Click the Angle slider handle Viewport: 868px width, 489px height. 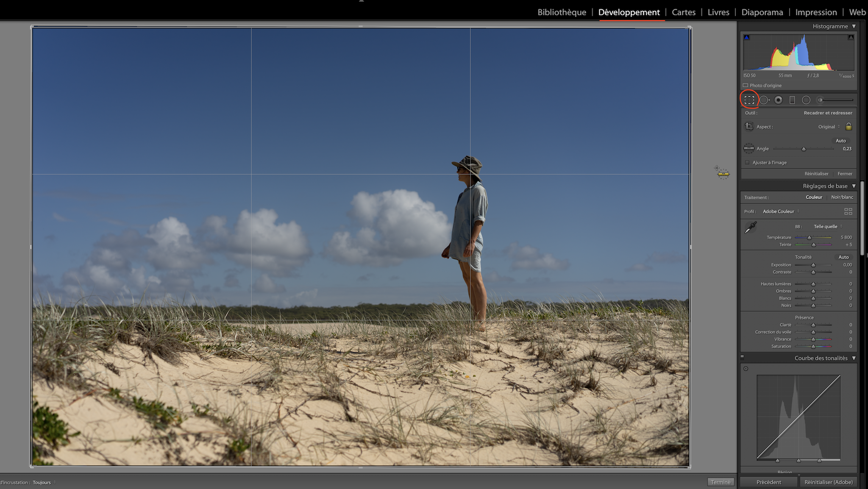tap(804, 149)
